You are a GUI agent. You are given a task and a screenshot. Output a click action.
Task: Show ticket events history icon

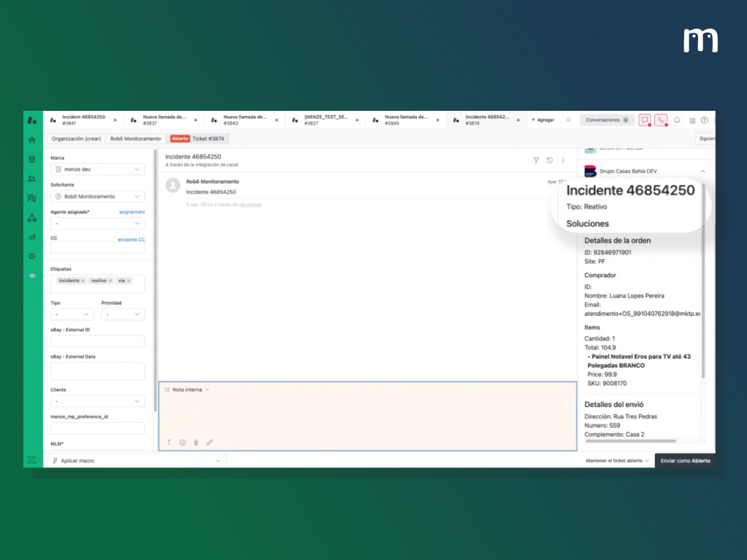coord(549,160)
